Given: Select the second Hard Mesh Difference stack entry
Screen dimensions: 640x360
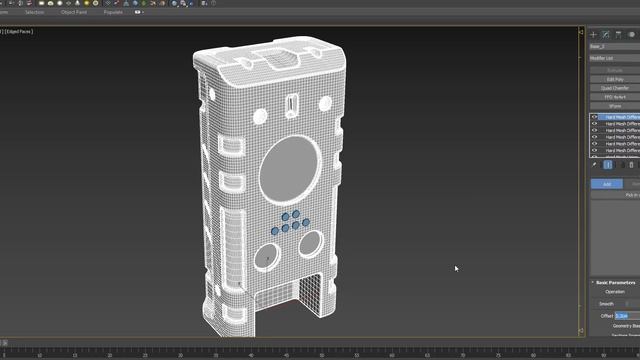Looking at the screenshot, I should tap(619, 124).
